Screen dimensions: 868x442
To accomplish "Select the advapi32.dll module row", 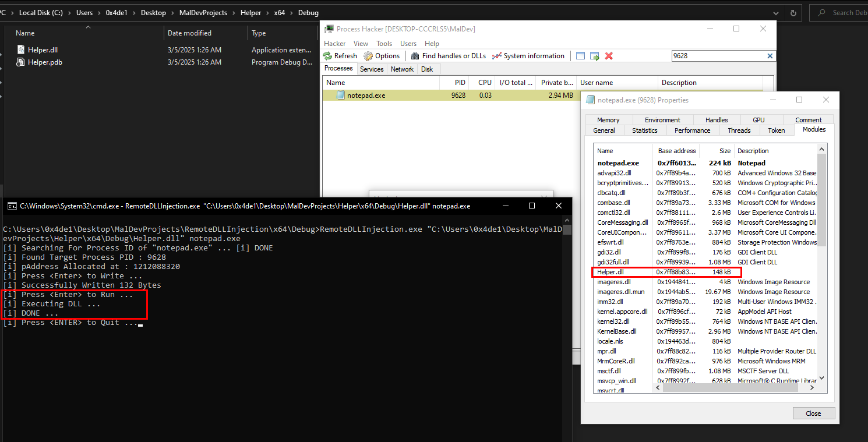I will click(x=705, y=173).
